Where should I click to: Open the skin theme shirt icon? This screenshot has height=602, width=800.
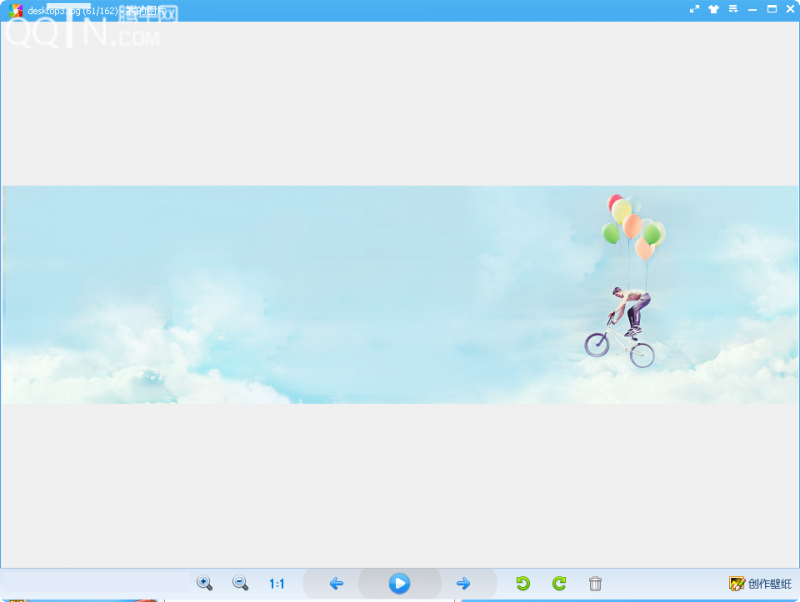pyautogui.click(x=714, y=9)
